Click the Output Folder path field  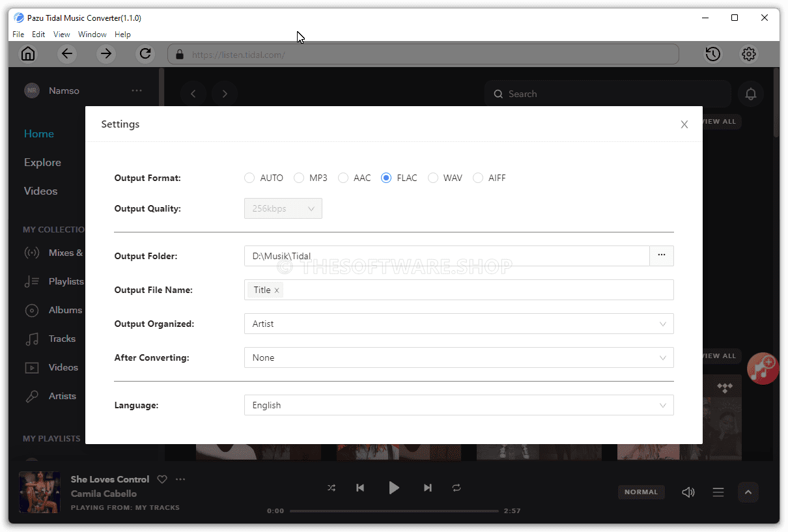click(x=447, y=256)
